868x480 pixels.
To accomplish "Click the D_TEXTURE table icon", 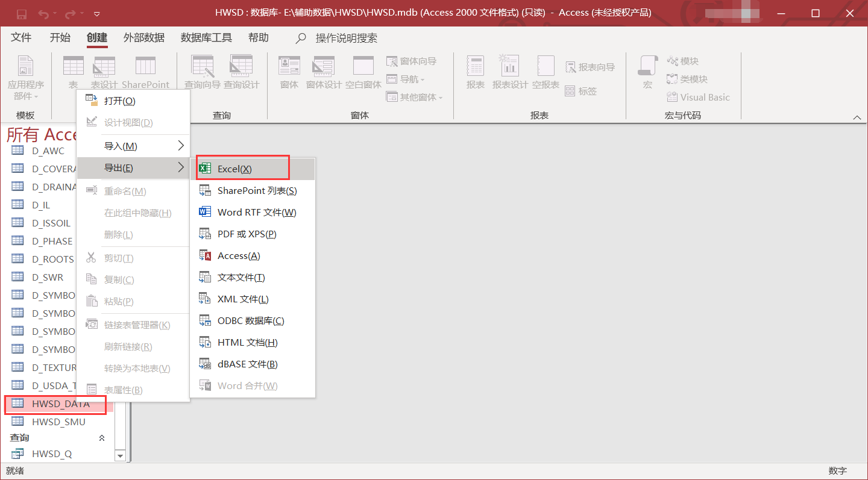I will [17, 367].
